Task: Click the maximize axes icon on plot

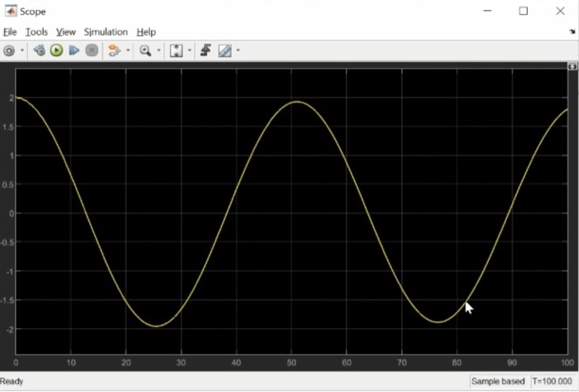Action: [572, 66]
